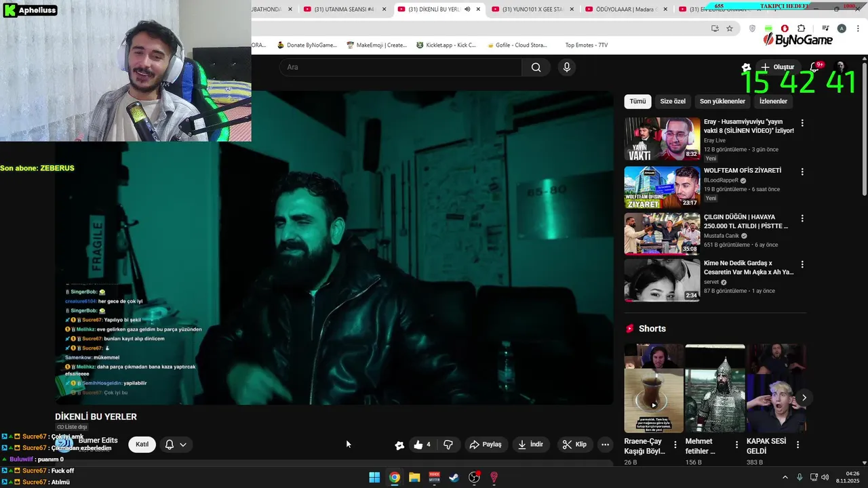Focus the Ara search input field
Viewport: 868px width, 488px height.
[x=400, y=67]
